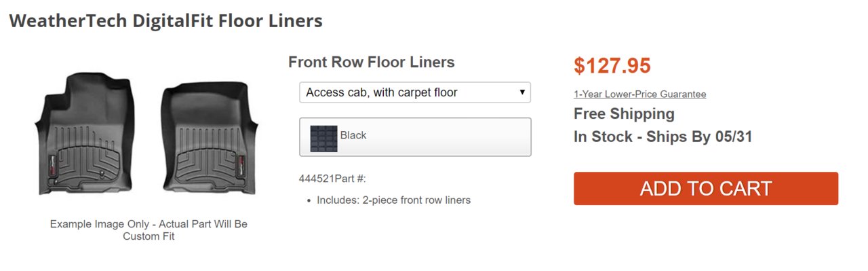Select the Black color swatch square
868x271 pixels.
point(323,138)
